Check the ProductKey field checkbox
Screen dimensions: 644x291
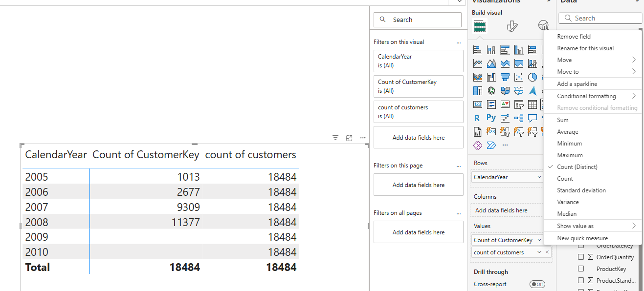click(581, 269)
